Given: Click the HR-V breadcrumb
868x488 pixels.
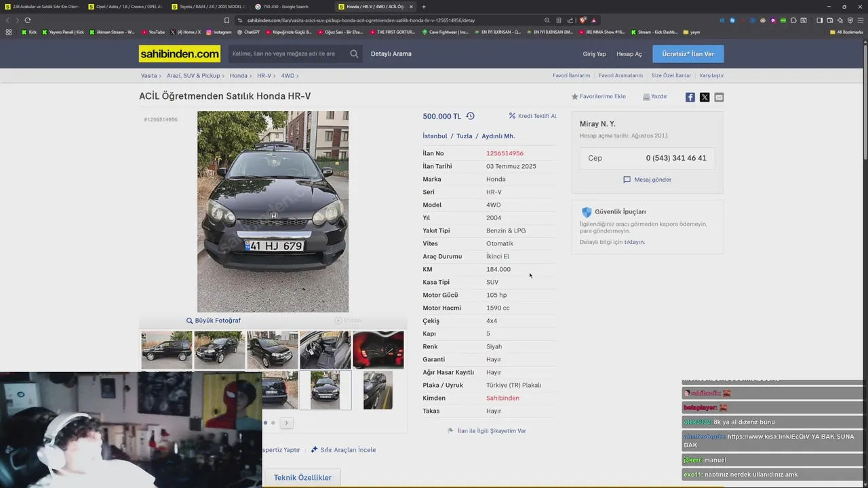Looking at the screenshot, I should [x=264, y=76].
